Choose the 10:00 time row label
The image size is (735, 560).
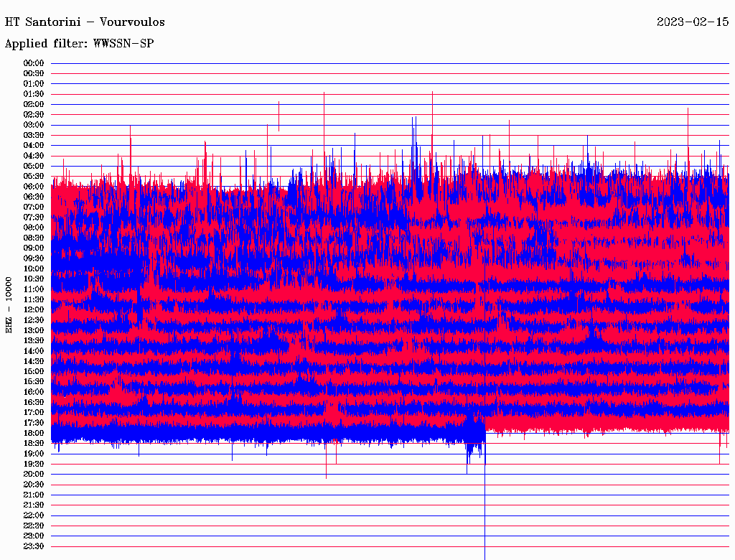(34, 269)
